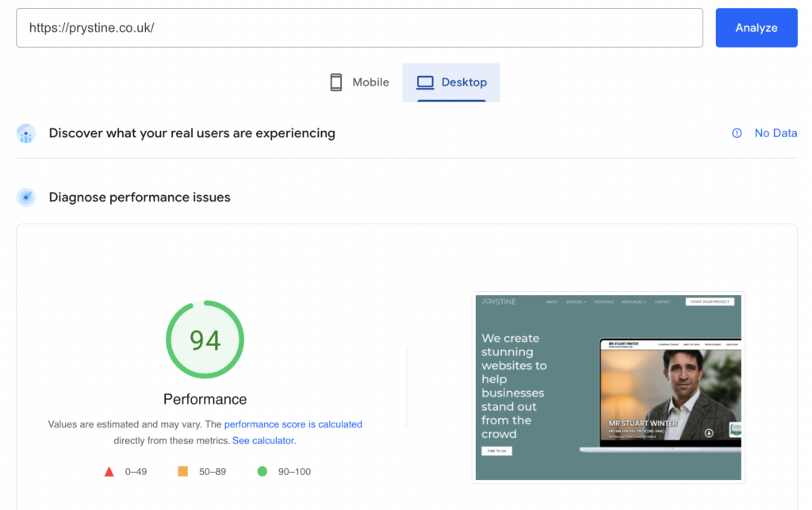Click the 0–49 legend text

(x=136, y=472)
